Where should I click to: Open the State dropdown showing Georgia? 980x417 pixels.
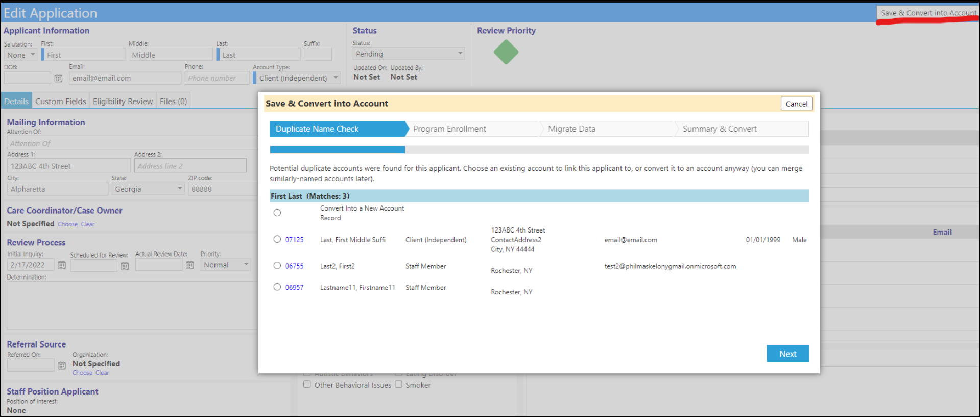[x=148, y=189]
